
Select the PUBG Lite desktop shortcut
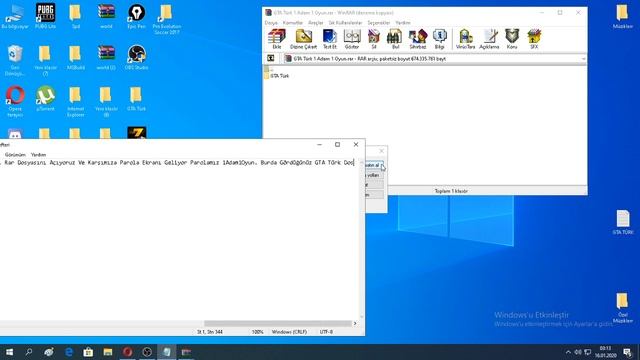click(45, 16)
